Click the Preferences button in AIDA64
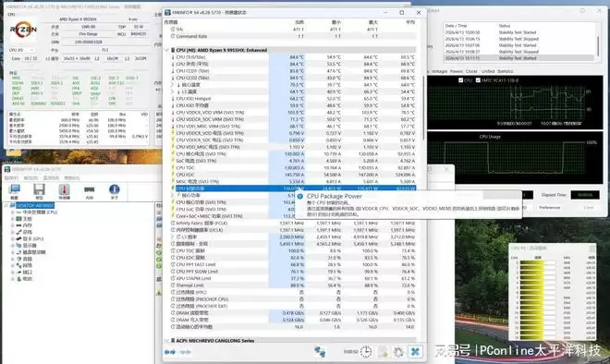Viewport: 610px width, 364px height. 549,208
